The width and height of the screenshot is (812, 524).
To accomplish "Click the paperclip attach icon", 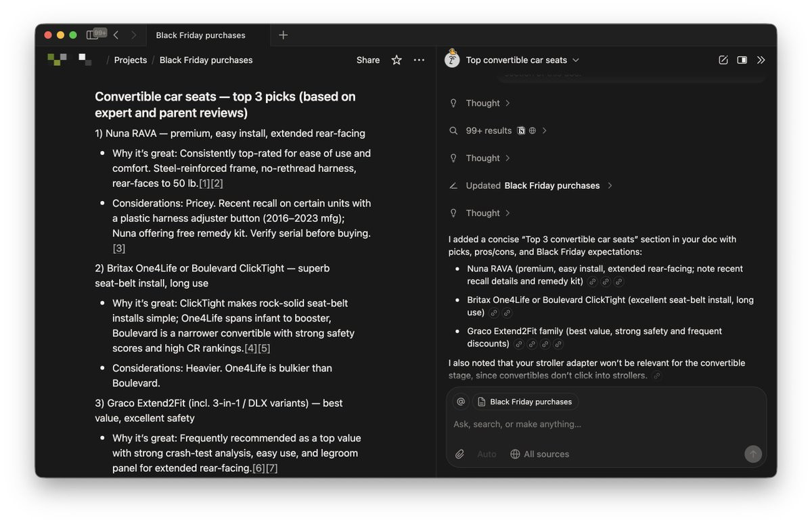I will pos(459,454).
